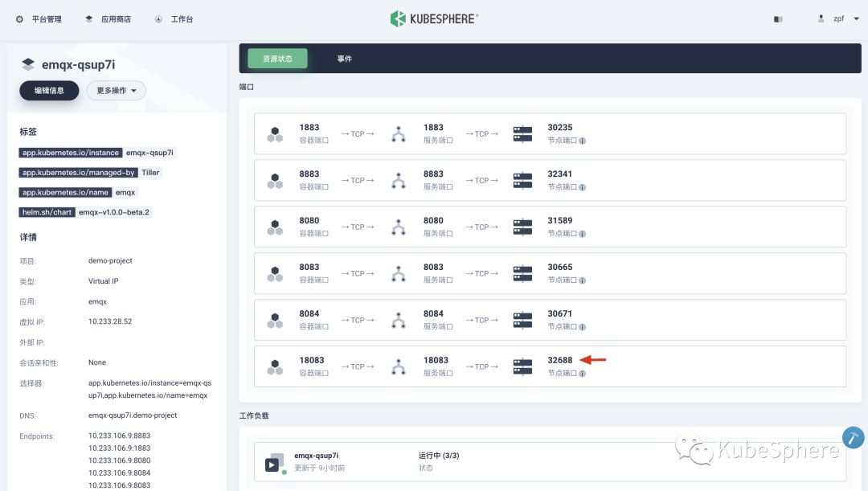Click the 编辑信息 button
Image resolution: width=868 pixels, height=491 pixels.
pyautogui.click(x=49, y=90)
